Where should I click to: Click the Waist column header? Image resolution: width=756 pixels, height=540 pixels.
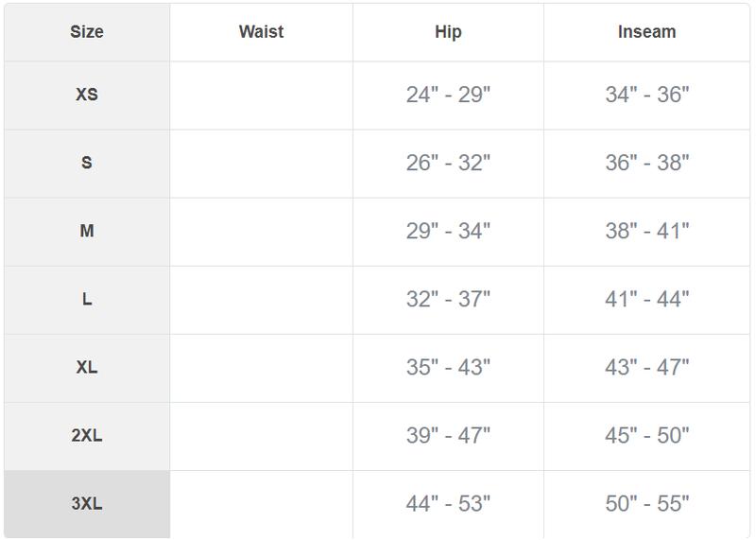(x=261, y=32)
